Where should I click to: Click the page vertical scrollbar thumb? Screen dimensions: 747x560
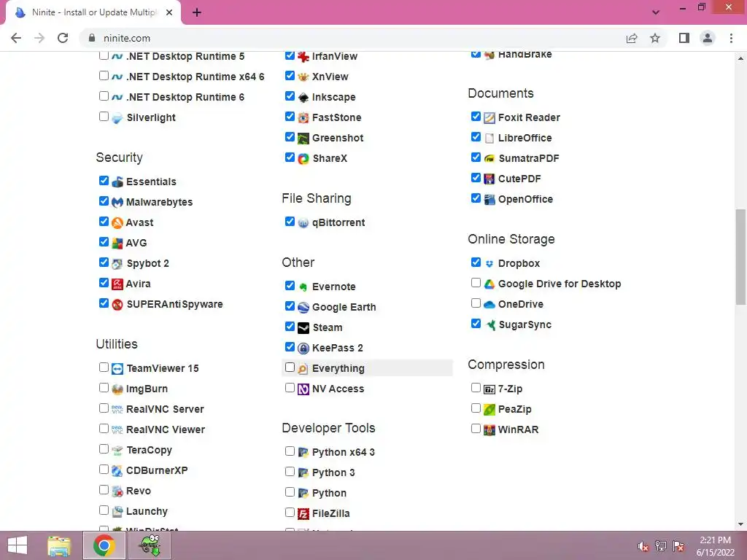coord(740,257)
